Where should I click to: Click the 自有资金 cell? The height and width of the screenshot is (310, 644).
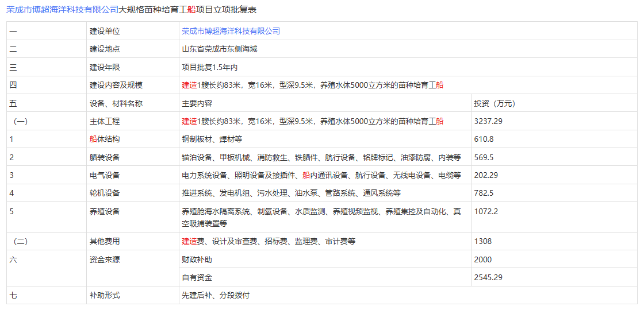point(325,278)
